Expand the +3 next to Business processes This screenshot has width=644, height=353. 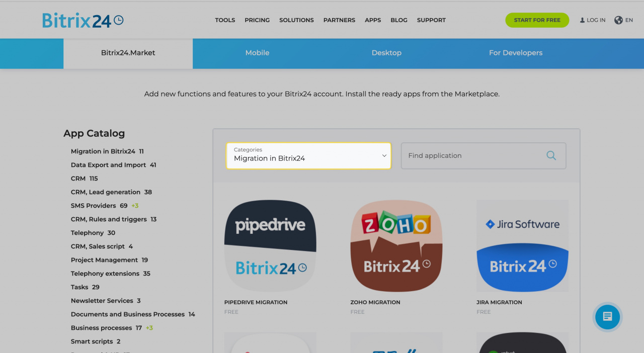coord(148,327)
